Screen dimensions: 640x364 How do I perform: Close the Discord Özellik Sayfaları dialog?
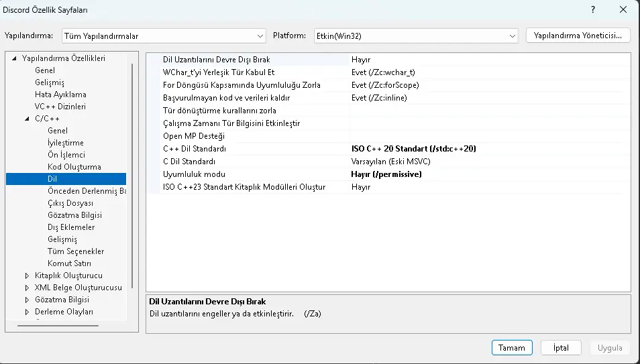point(623,9)
